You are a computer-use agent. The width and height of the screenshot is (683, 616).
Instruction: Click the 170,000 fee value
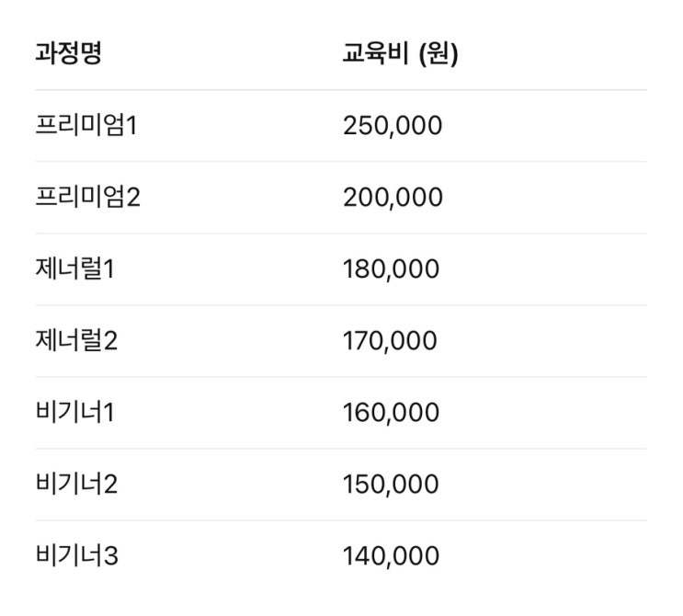[391, 341]
